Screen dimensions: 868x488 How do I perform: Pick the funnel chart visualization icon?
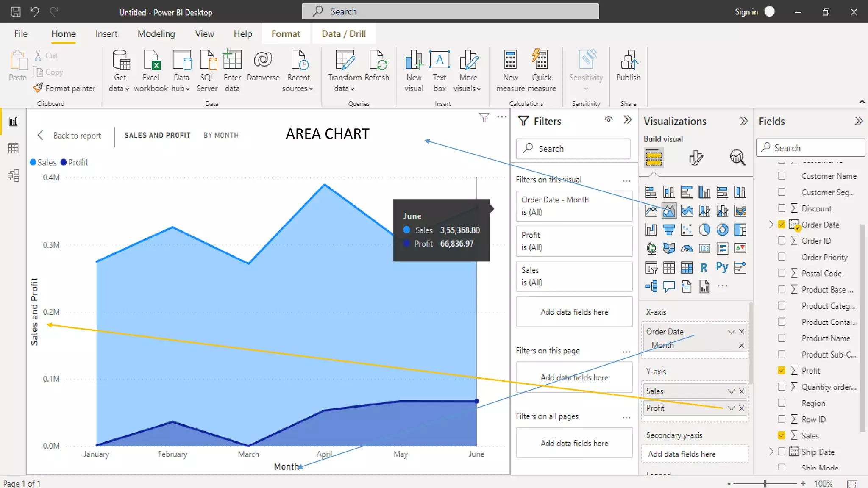(669, 230)
